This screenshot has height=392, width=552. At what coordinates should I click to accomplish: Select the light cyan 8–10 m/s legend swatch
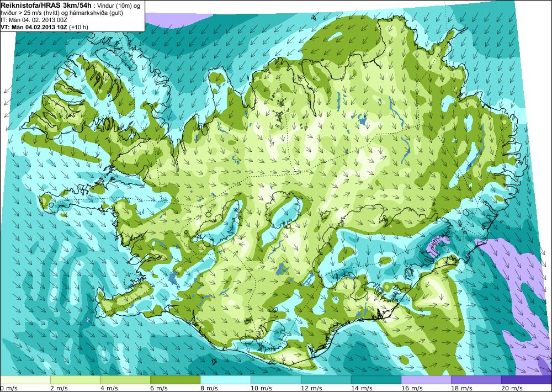226,380
